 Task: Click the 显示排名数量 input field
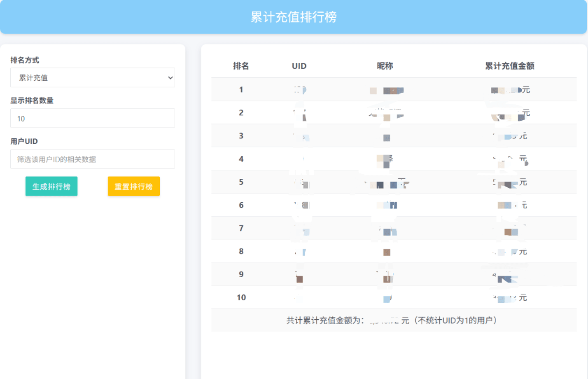pyautogui.click(x=92, y=119)
